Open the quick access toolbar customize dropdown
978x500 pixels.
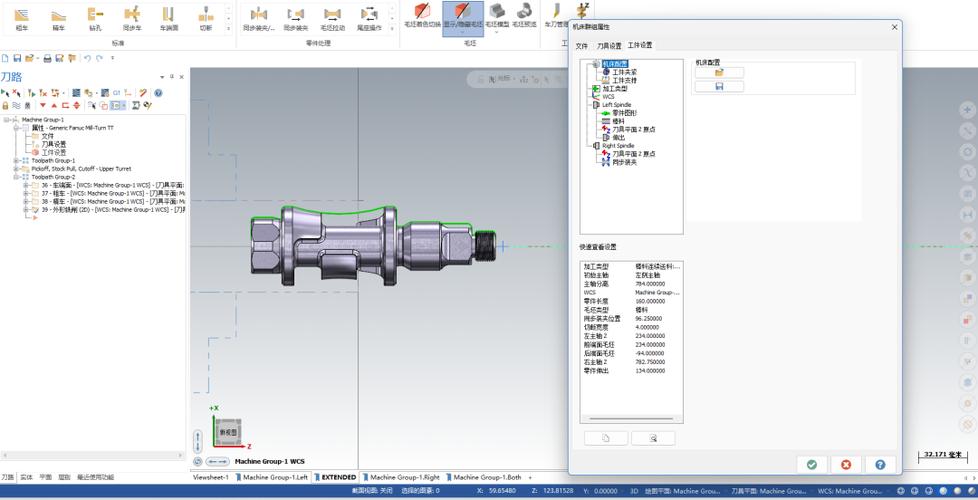113,58
